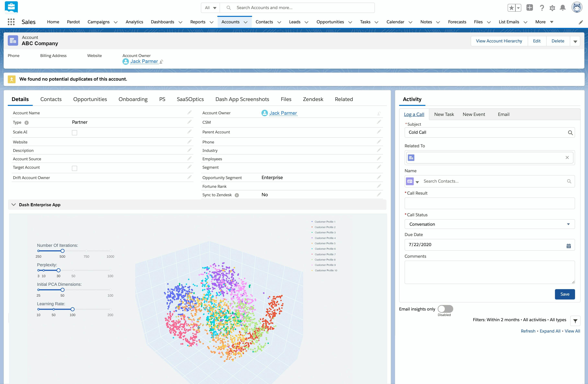This screenshot has width=588, height=384.
Task: Click the Refresh link in activity filters
Action: 528,331
